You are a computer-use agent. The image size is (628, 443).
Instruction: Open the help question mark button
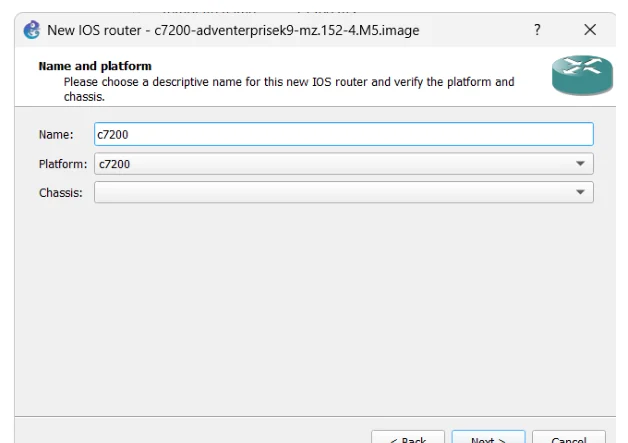pyautogui.click(x=537, y=30)
